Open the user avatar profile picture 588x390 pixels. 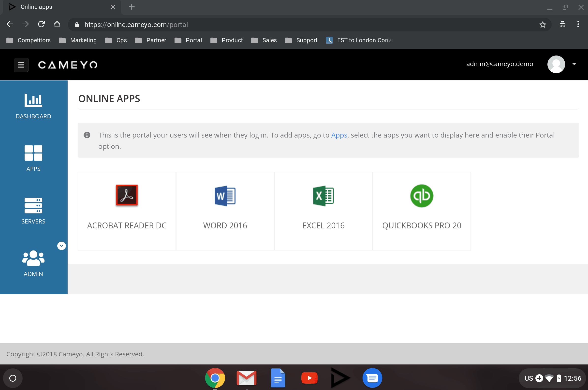(x=556, y=64)
